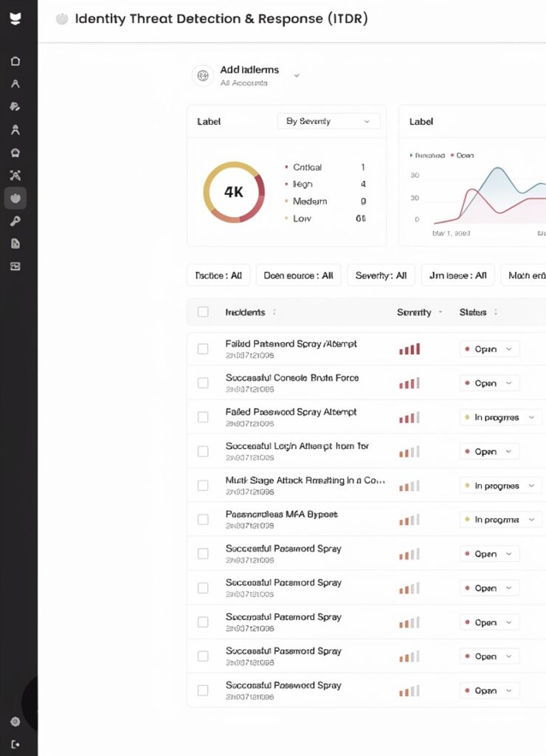Select the headset support icon in sidebar
This screenshot has height=756, width=546.
[15, 153]
